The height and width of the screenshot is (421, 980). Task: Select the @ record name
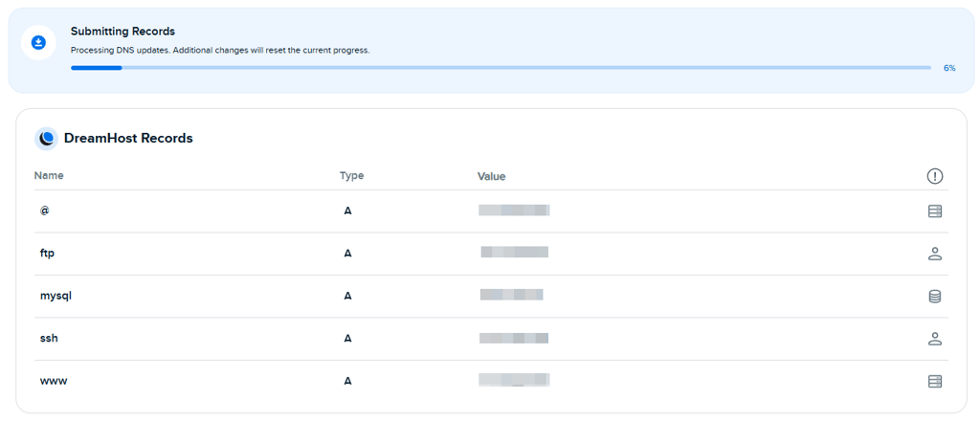coord(44,210)
